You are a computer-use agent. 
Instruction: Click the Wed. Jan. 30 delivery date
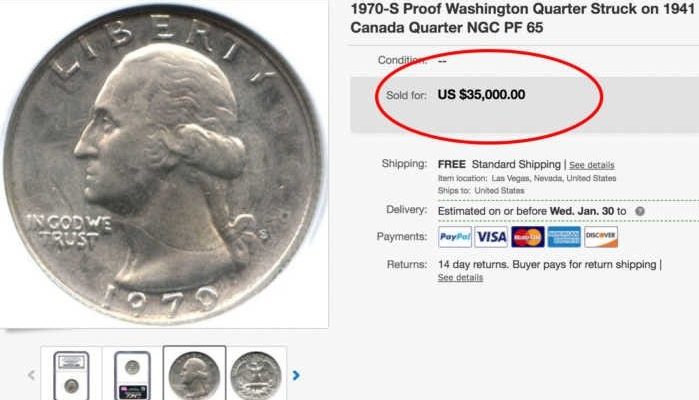(582, 211)
